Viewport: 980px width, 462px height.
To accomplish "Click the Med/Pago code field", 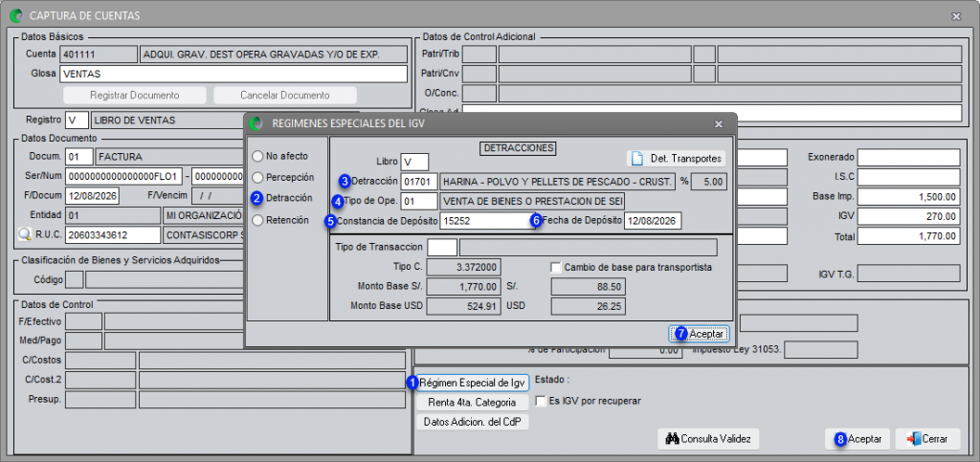I will click(84, 341).
